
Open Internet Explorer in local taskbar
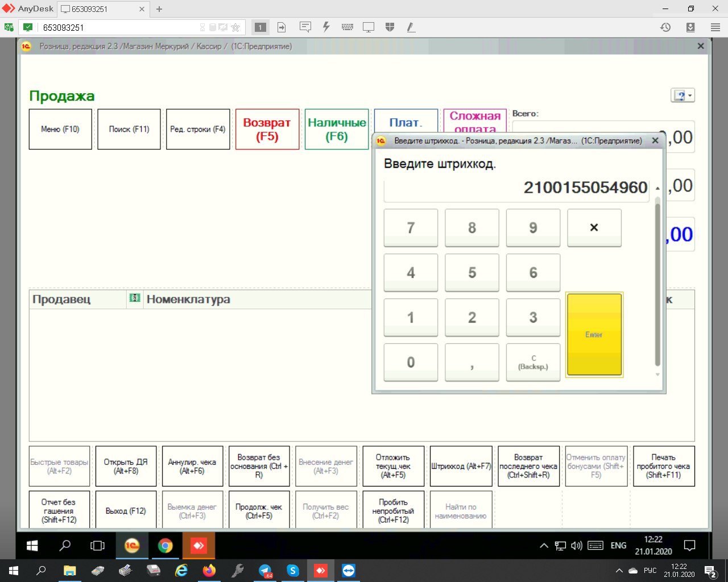pos(181,571)
